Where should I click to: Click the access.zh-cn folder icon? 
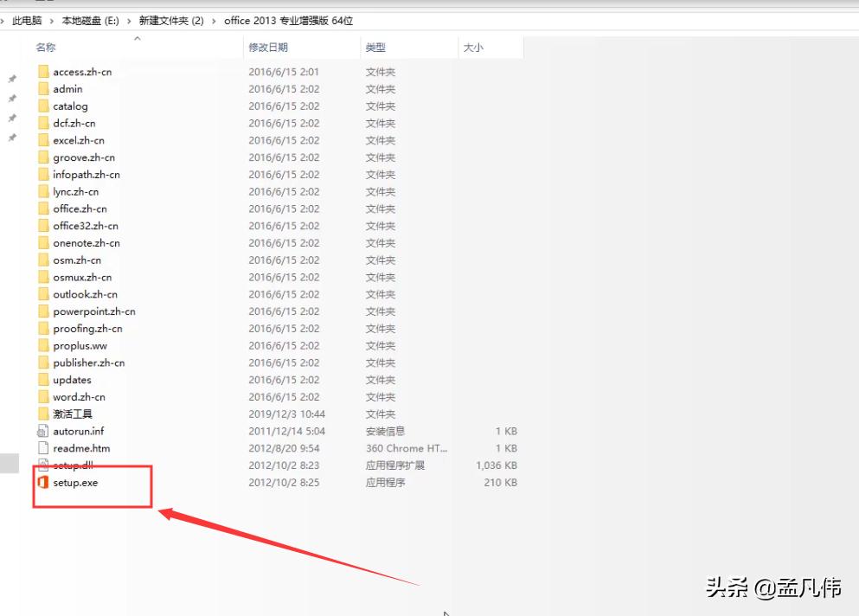(x=44, y=72)
